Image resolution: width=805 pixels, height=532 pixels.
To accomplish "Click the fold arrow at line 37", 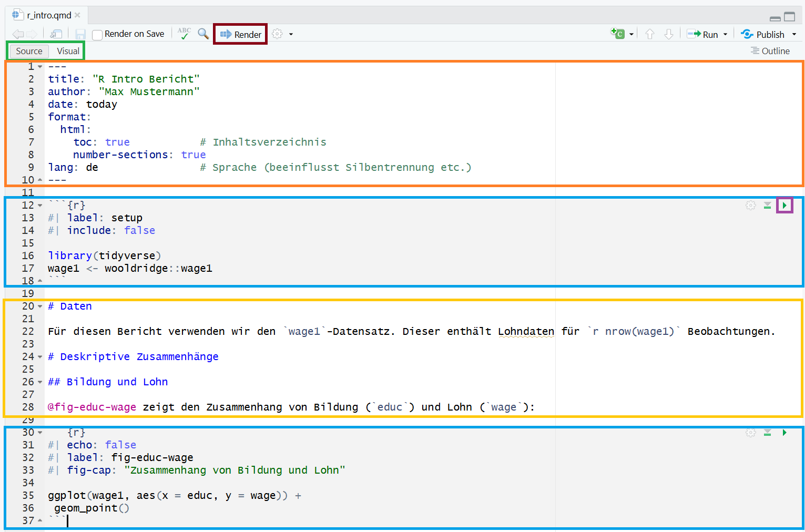I will coord(40,520).
